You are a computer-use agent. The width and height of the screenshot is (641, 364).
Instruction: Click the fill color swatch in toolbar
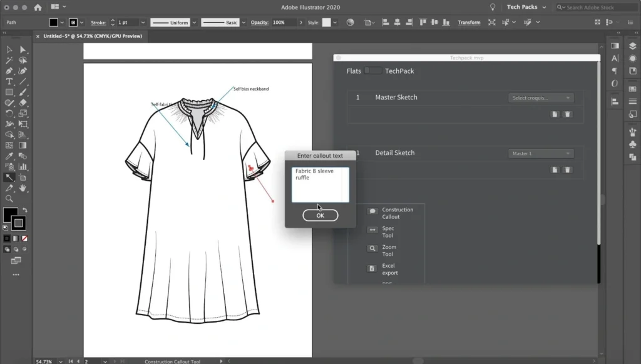point(9,215)
